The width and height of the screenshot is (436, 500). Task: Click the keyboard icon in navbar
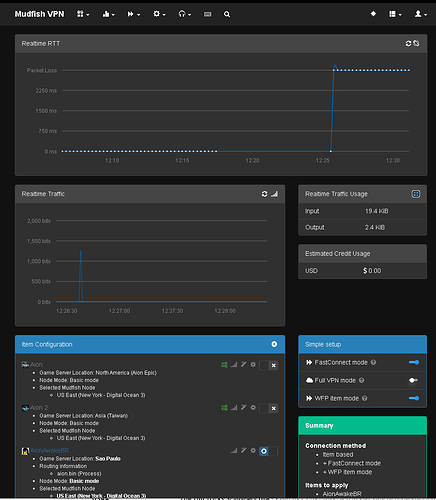[207, 14]
